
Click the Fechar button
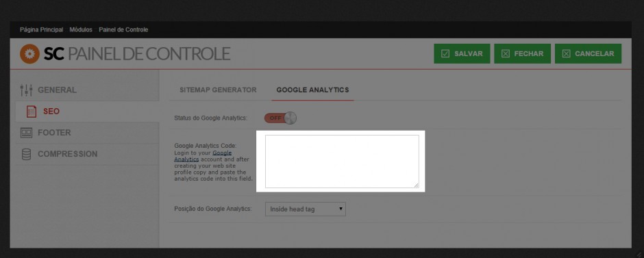(x=522, y=54)
